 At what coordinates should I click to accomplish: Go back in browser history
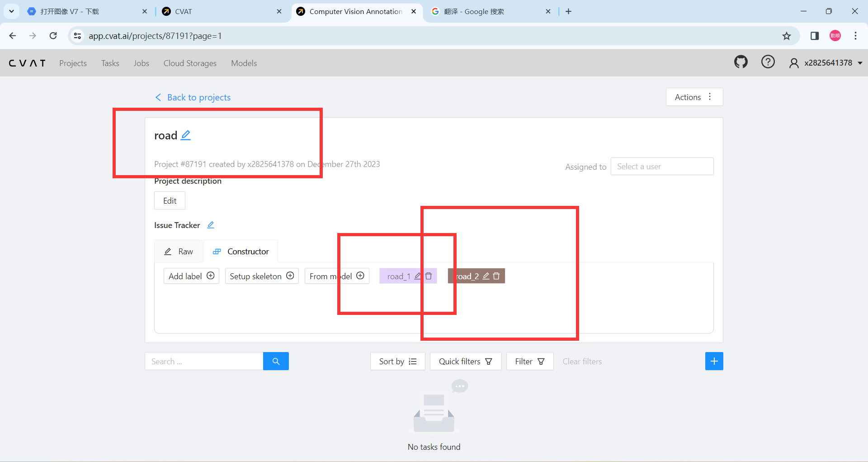pos(13,36)
